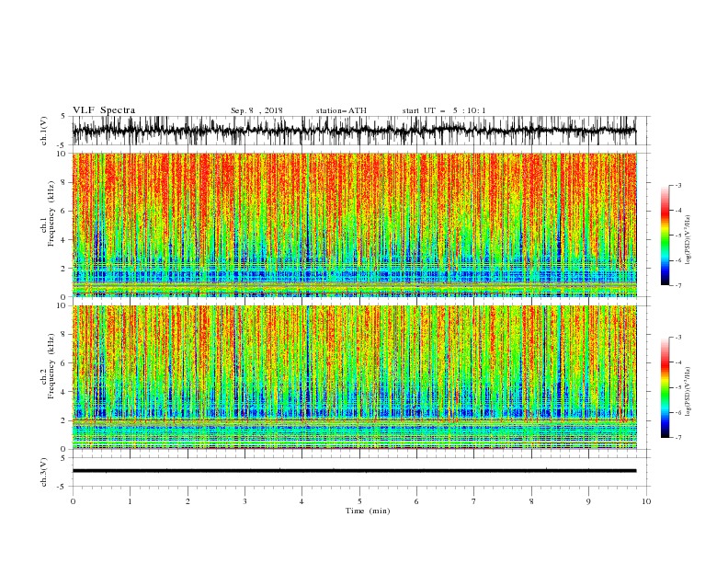Click the flat ch.3 black trace

click(x=354, y=471)
